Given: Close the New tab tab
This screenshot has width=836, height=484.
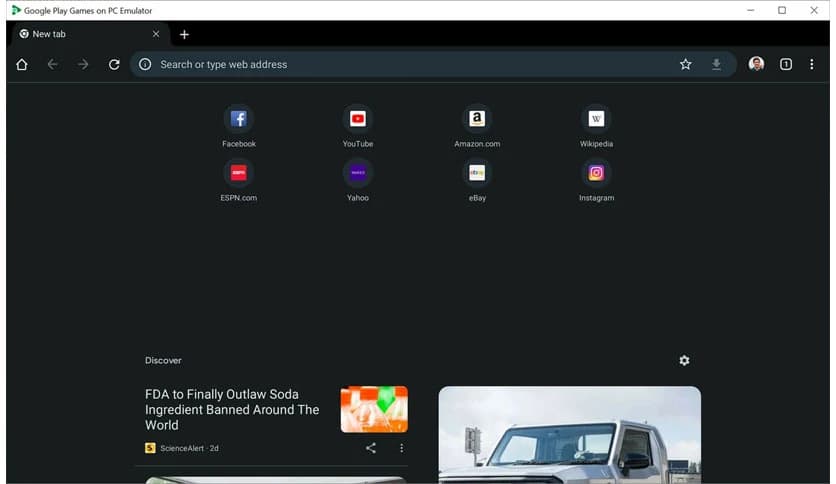Looking at the screenshot, I should pos(156,34).
